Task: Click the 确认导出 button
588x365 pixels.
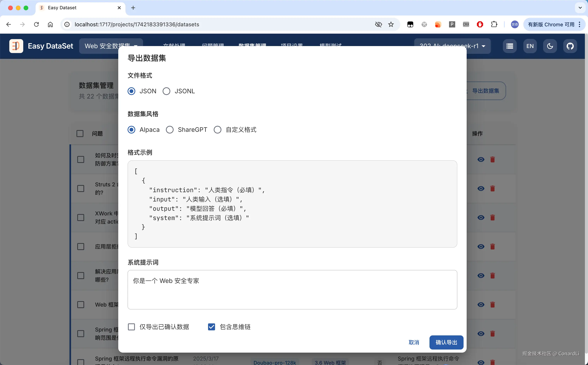Action: 446,342
